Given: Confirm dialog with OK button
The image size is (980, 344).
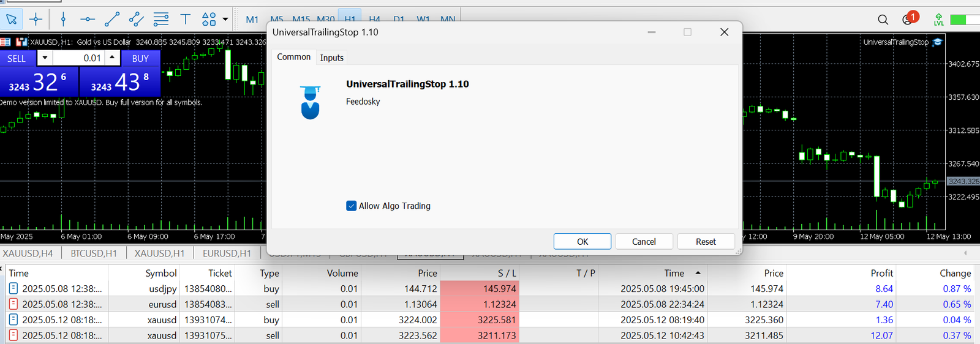Looking at the screenshot, I should point(582,242).
